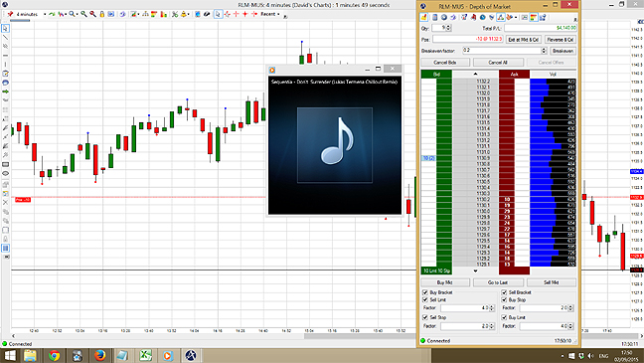Open Google Chrome from the taskbar
The width and height of the screenshot is (644, 363).
tap(54, 355)
